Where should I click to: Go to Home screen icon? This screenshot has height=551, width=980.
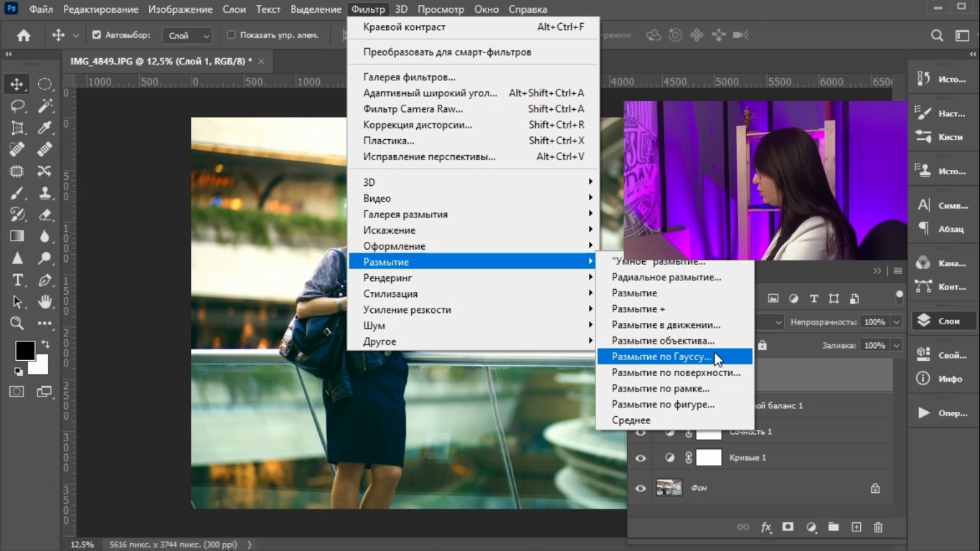(x=24, y=35)
